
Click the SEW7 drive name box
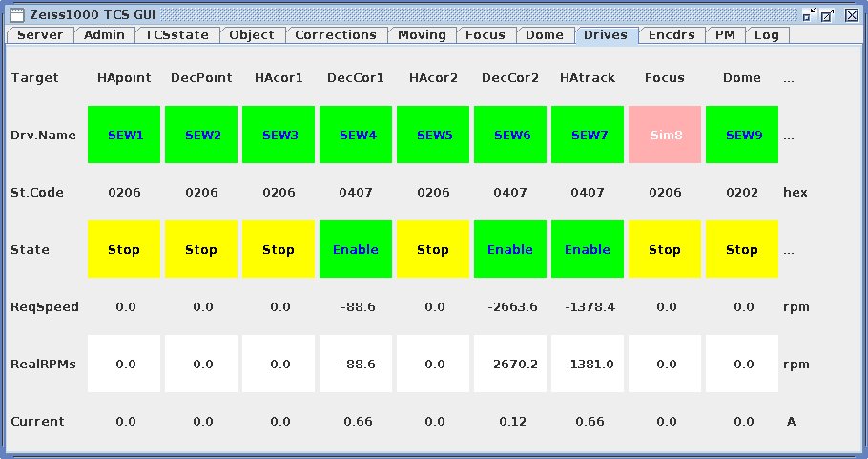click(588, 135)
